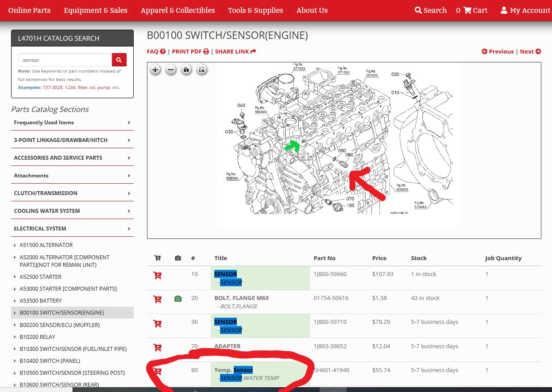This screenshot has width=552, height=392.
Task: Open diagram in fullscreen mode
Action: point(202,69)
